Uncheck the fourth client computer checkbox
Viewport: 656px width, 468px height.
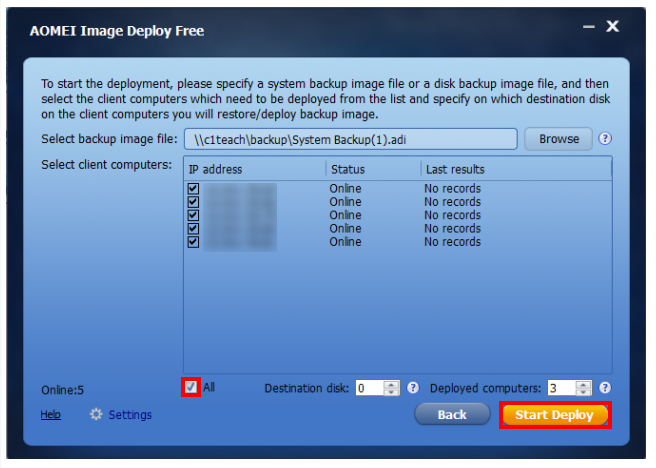193,229
